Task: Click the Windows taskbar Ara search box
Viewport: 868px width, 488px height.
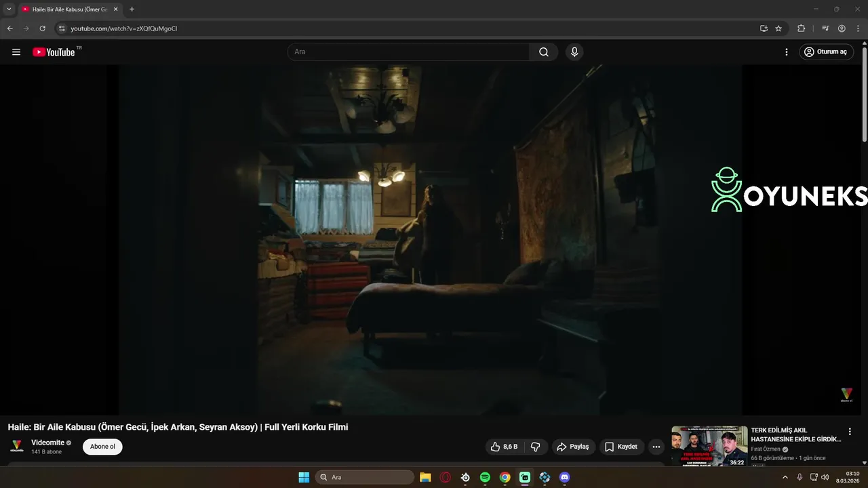Action: (x=366, y=477)
